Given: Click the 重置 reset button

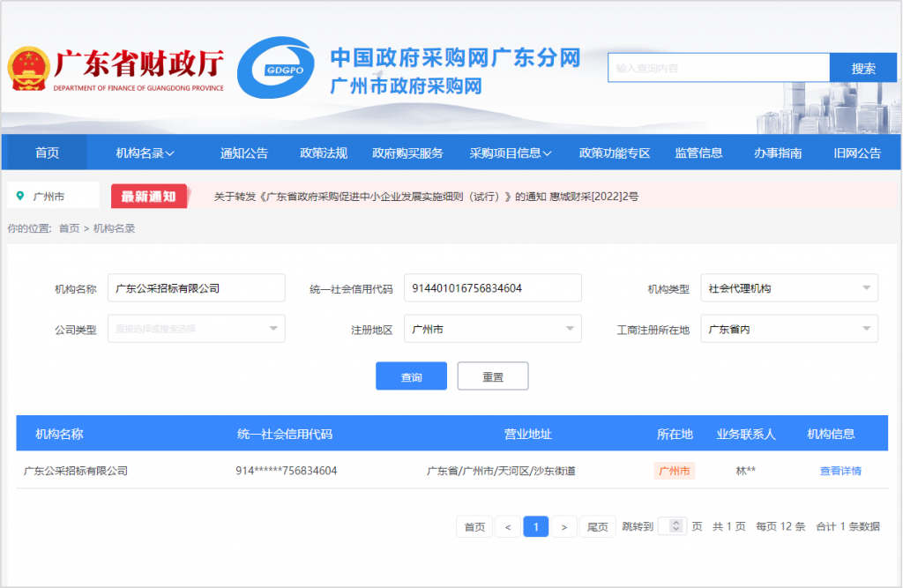Looking at the screenshot, I should (492, 376).
